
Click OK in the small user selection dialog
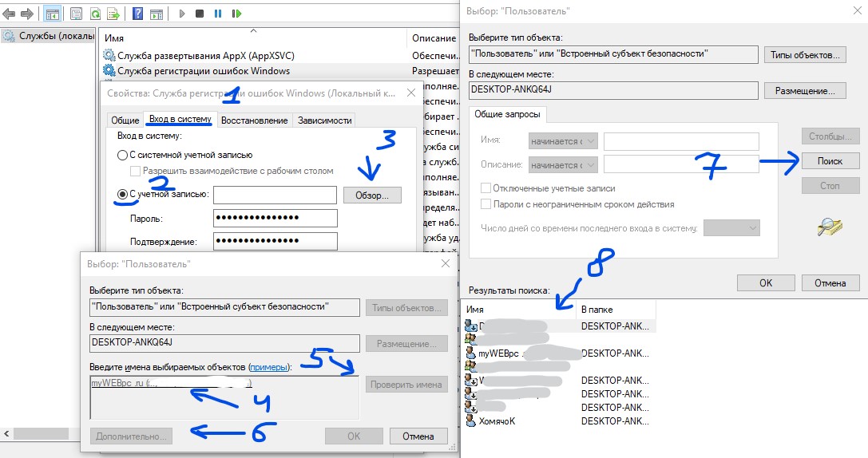354,436
